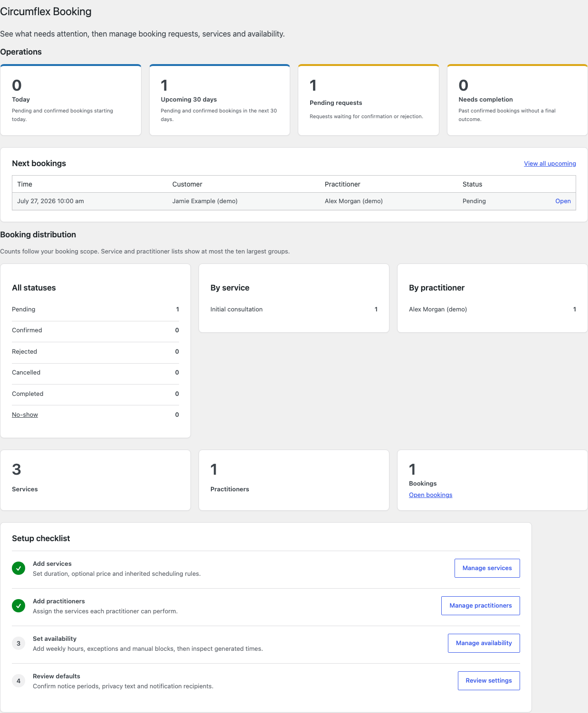Select the Needs completion card
Image resolution: width=588 pixels, height=713 pixels.
pos(517,100)
